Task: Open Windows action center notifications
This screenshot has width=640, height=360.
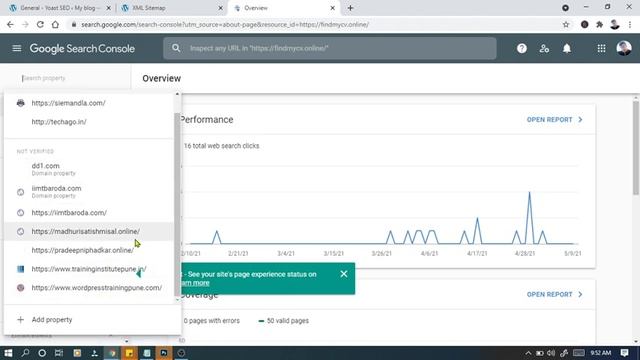Action: tap(624, 353)
